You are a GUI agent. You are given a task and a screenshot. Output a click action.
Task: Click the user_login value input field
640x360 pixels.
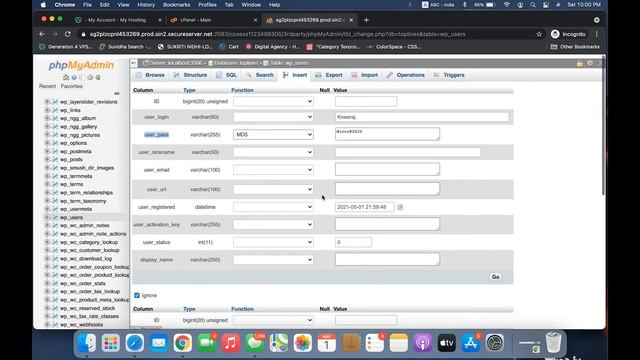point(422,117)
